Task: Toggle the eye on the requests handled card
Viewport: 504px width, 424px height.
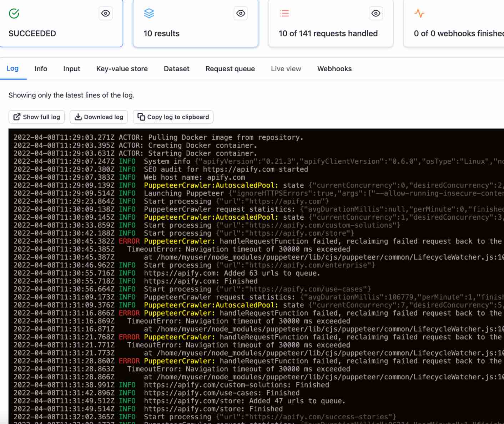Action: 376,14
